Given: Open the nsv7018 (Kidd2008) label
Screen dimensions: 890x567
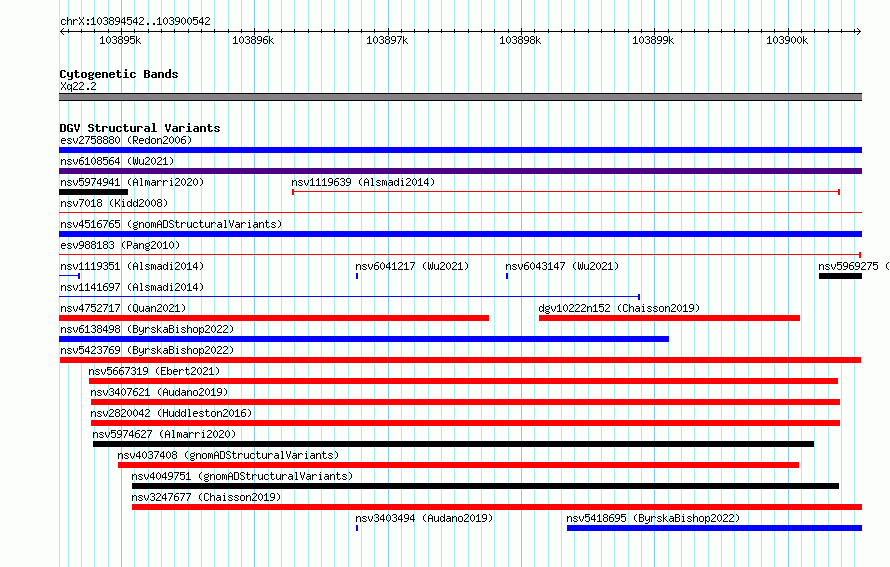Looking at the screenshot, I should point(114,203).
